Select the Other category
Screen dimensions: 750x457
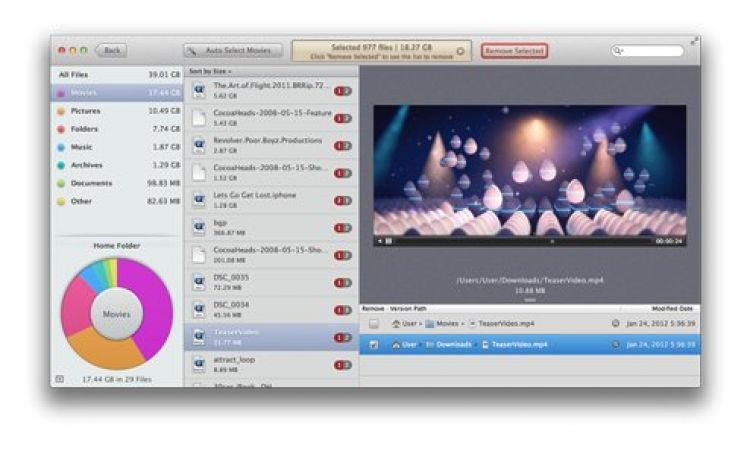point(117,201)
